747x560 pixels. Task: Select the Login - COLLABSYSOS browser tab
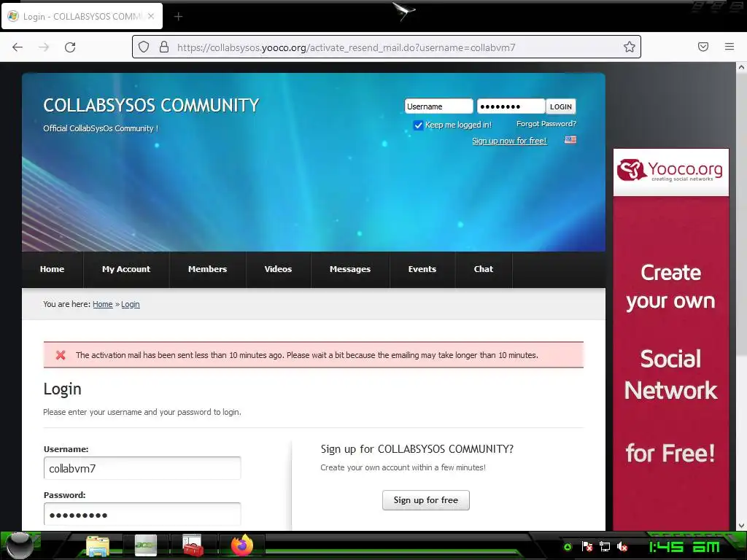coord(82,16)
